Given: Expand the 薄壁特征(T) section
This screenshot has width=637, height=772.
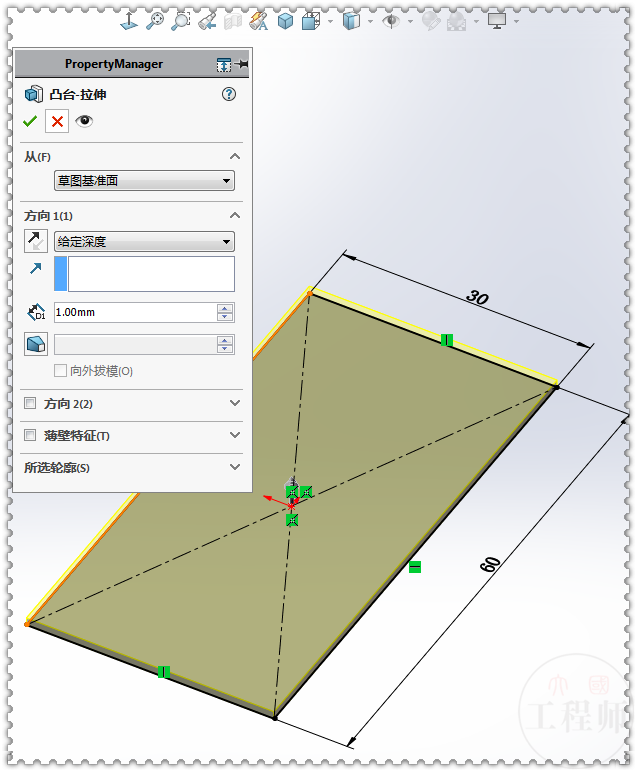Looking at the screenshot, I should click(x=235, y=435).
